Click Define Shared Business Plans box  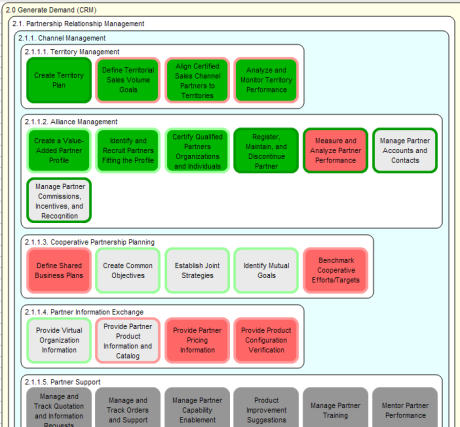(x=59, y=270)
